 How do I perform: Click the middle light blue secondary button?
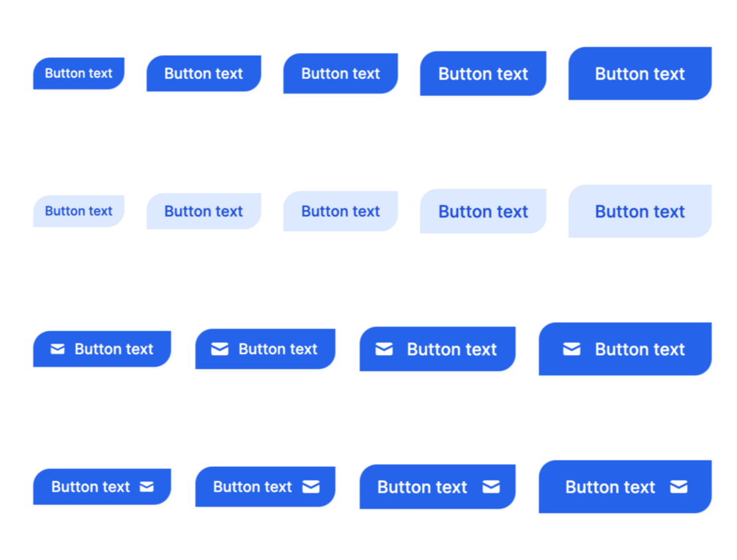[x=341, y=211]
